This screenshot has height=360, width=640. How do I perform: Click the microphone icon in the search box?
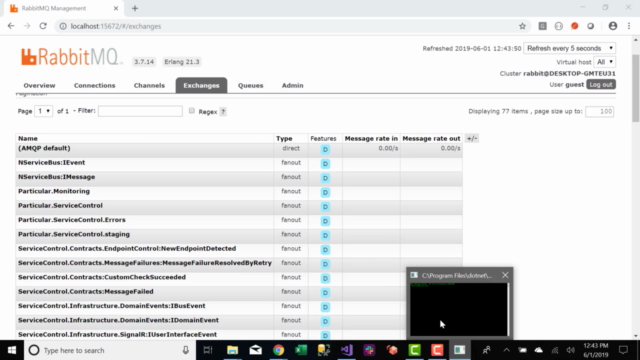[x=185, y=350]
